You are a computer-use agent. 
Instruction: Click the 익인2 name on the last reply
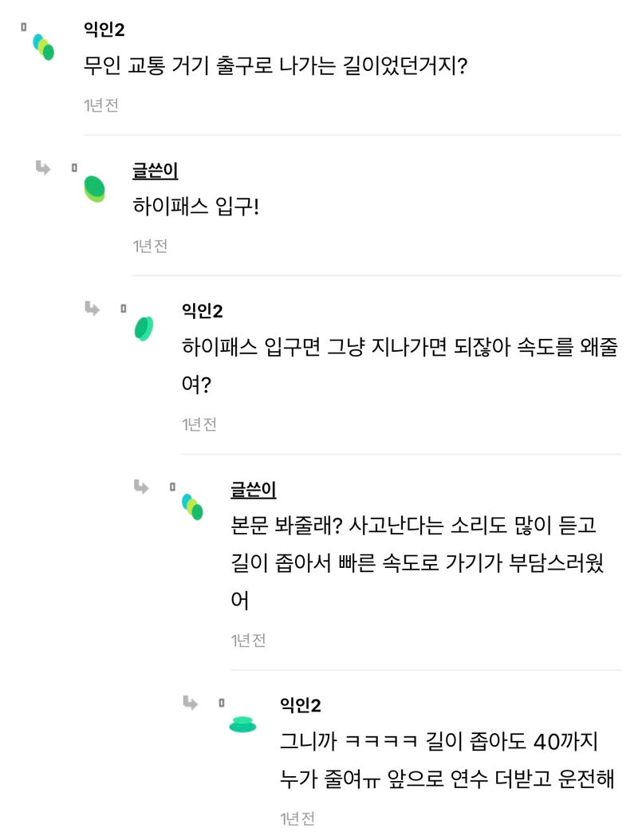(300, 704)
